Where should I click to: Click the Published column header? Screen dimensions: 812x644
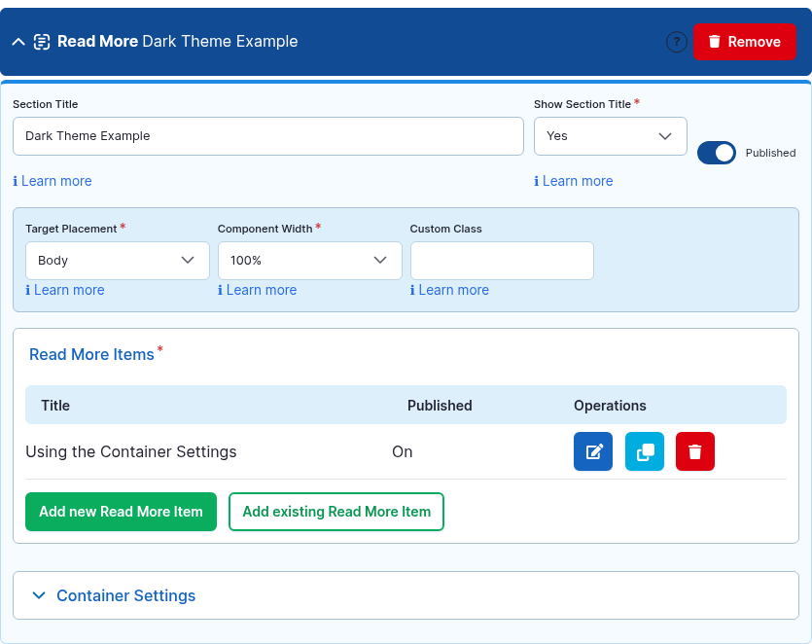(440, 405)
